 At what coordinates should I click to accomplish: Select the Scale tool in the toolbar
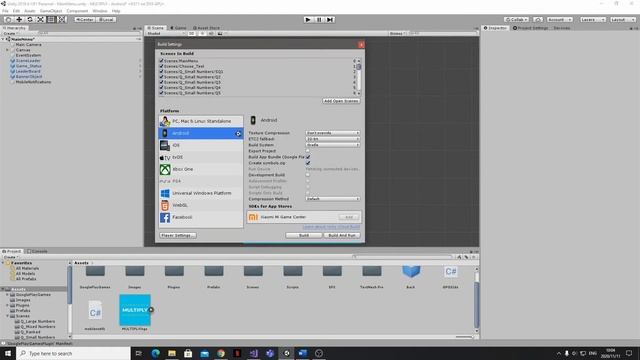click(40, 20)
